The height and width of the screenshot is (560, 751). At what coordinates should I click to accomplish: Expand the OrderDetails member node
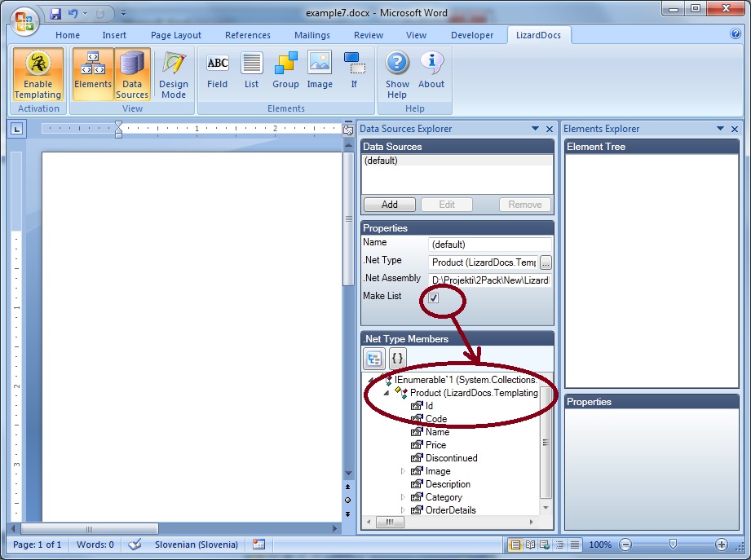(403, 510)
